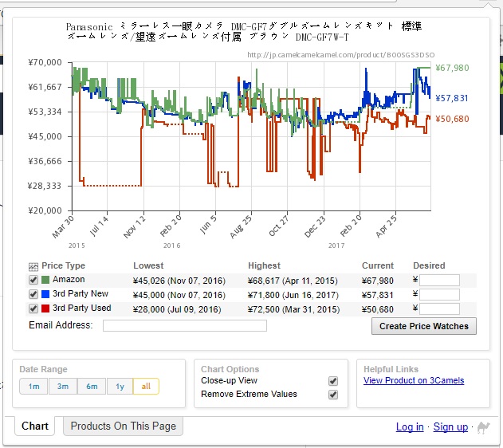Select the 1m date range
503x448 pixels.
(x=33, y=387)
